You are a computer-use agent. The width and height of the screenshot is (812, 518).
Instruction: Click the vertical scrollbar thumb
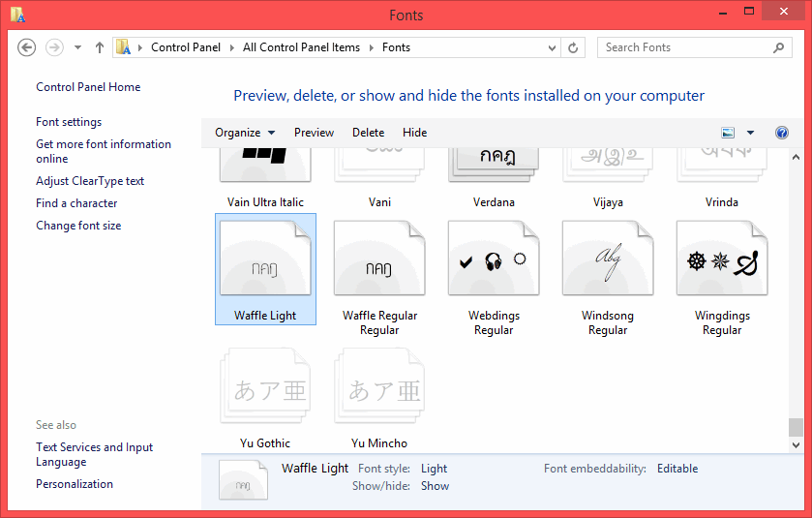(x=796, y=427)
